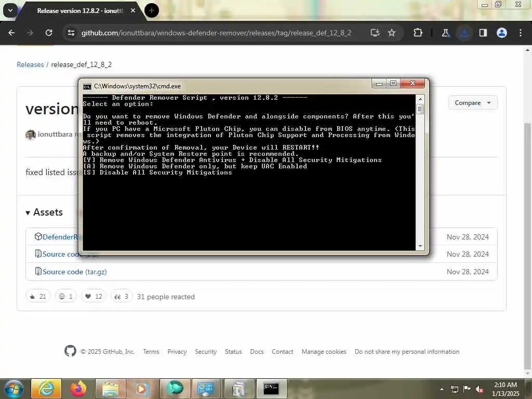Image resolution: width=532 pixels, height=399 pixels.
Task: Click Manage cookies in the footer
Action: coord(324,352)
